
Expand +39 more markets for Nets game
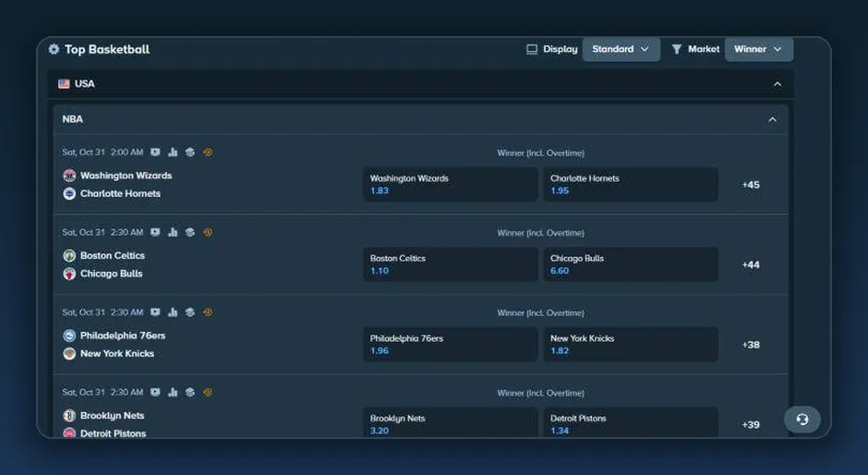coord(751,424)
